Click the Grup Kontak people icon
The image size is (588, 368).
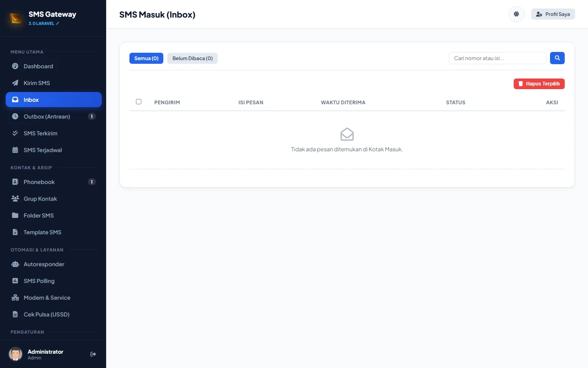pos(15,199)
